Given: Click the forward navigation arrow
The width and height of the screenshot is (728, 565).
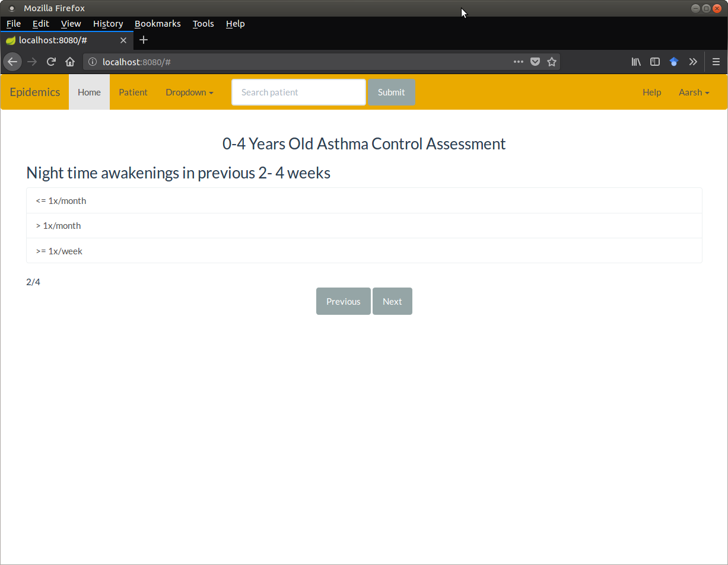Looking at the screenshot, I should pos(32,62).
